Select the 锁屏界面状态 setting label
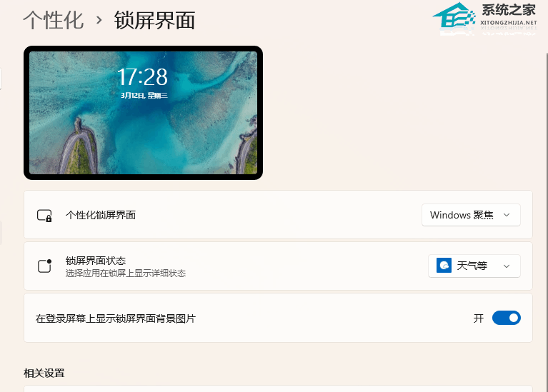The width and height of the screenshot is (548, 392). point(96,261)
